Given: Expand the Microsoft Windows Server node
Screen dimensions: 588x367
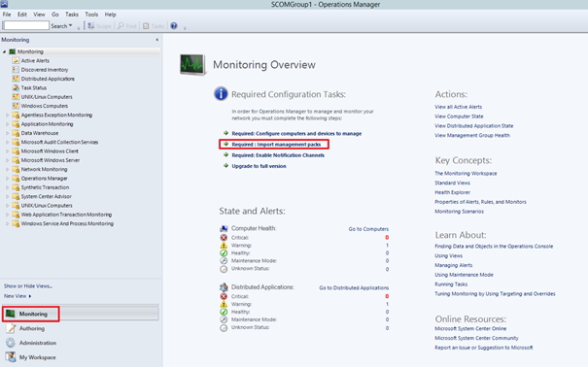Looking at the screenshot, I should click(7, 160).
